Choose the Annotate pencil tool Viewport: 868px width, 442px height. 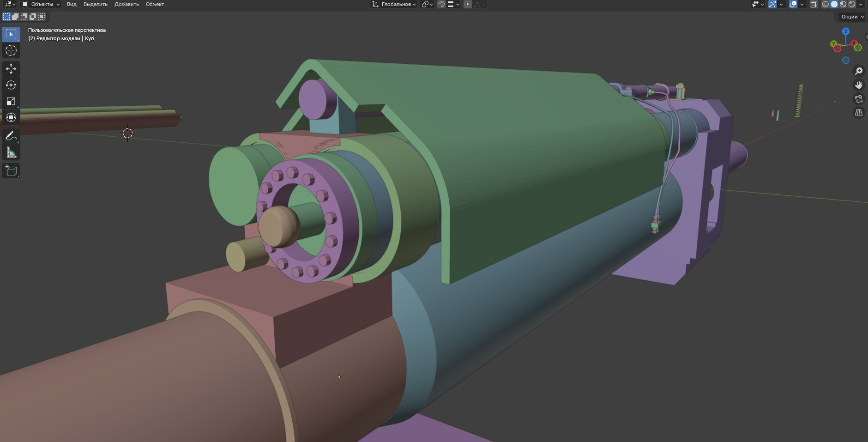[11, 136]
